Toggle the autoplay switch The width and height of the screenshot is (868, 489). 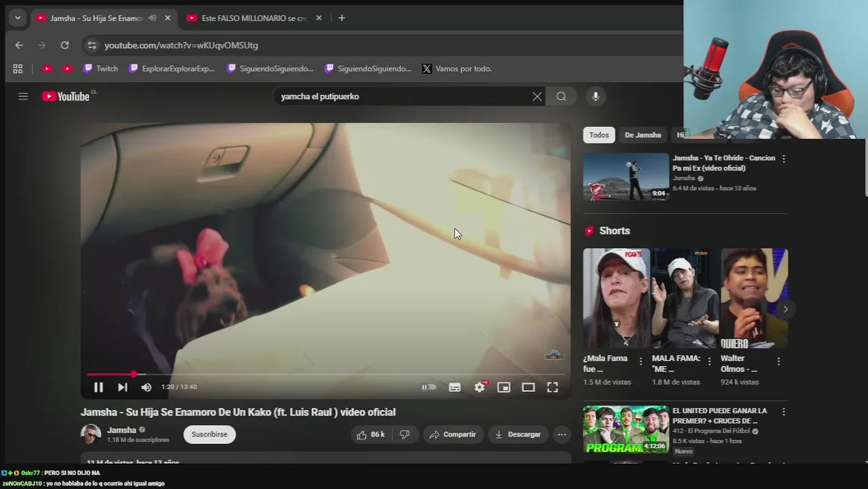click(x=429, y=387)
